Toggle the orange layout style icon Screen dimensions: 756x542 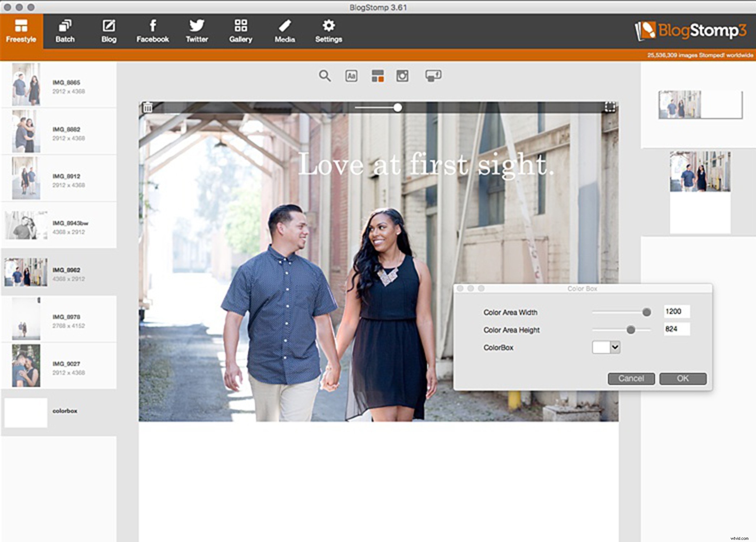377,76
